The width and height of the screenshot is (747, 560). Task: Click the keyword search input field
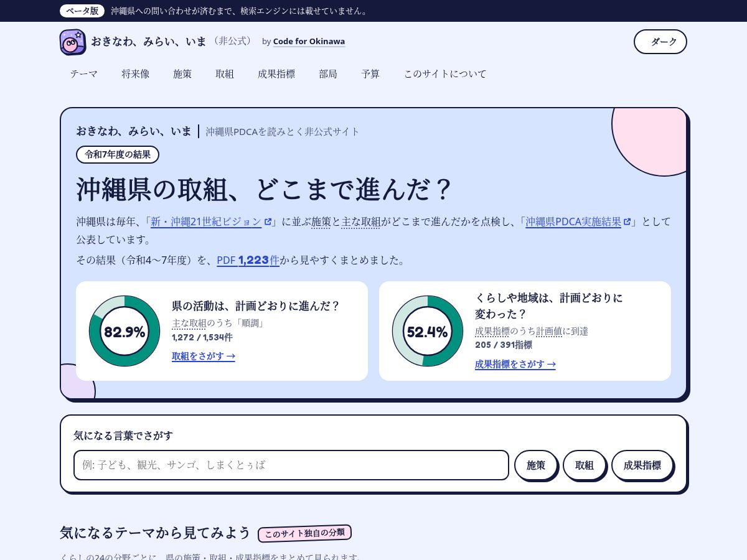pos(291,465)
